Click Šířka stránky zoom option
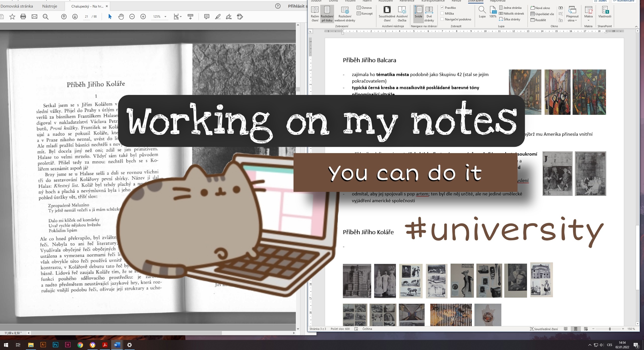The image size is (644, 350). (510, 19)
